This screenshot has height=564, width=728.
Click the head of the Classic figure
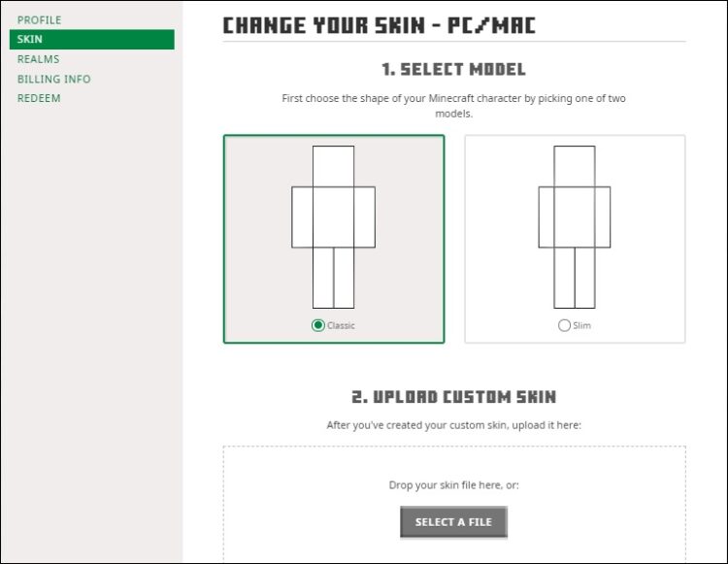(333, 166)
